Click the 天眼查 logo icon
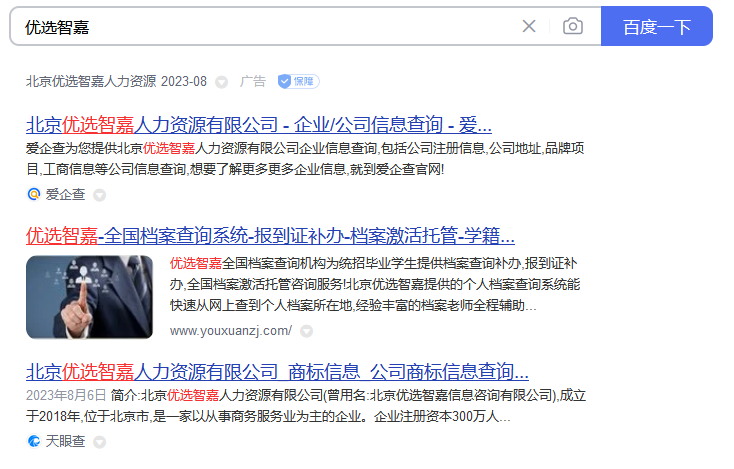This screenshot has width=734, height=469. [x=34, y=441]
